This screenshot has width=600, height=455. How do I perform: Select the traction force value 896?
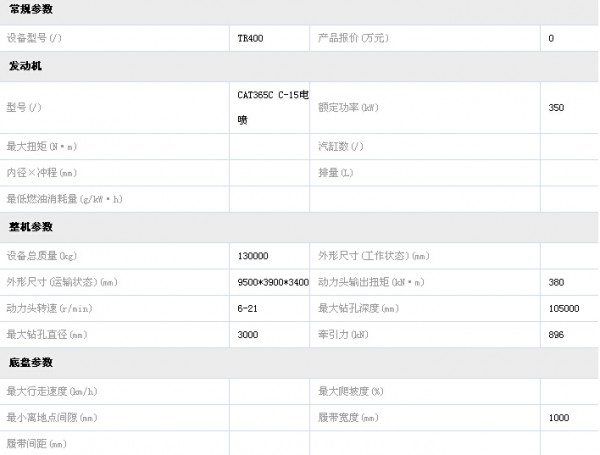coord(557,335)
